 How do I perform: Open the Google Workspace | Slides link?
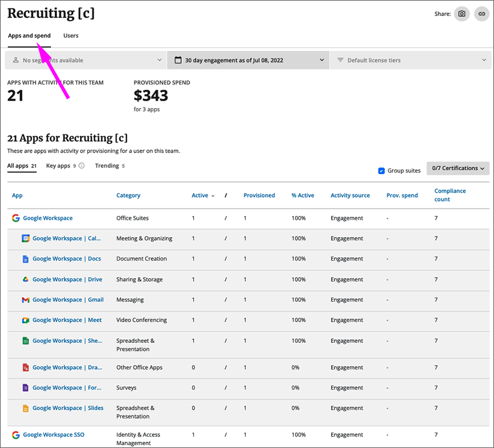point(67,408)
